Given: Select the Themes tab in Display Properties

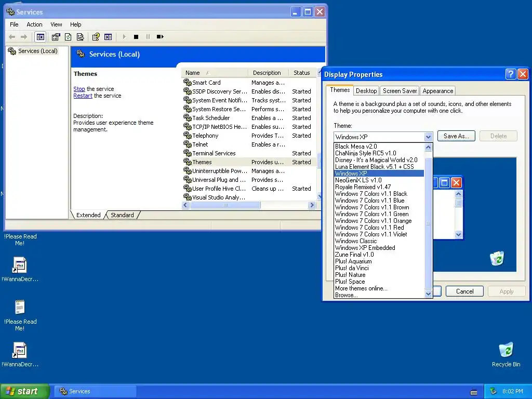Looking at the screenshot, I should [x=340, y=90].
